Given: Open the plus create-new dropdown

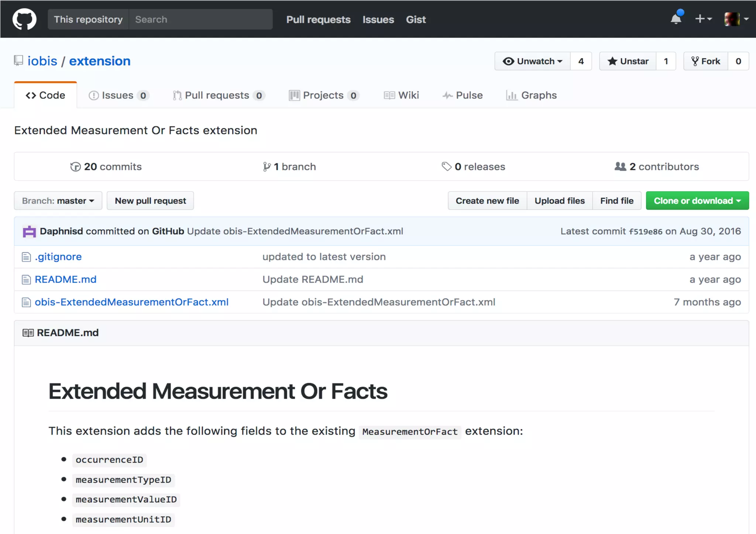Looking at the screenshot, I should click(703, 19).
